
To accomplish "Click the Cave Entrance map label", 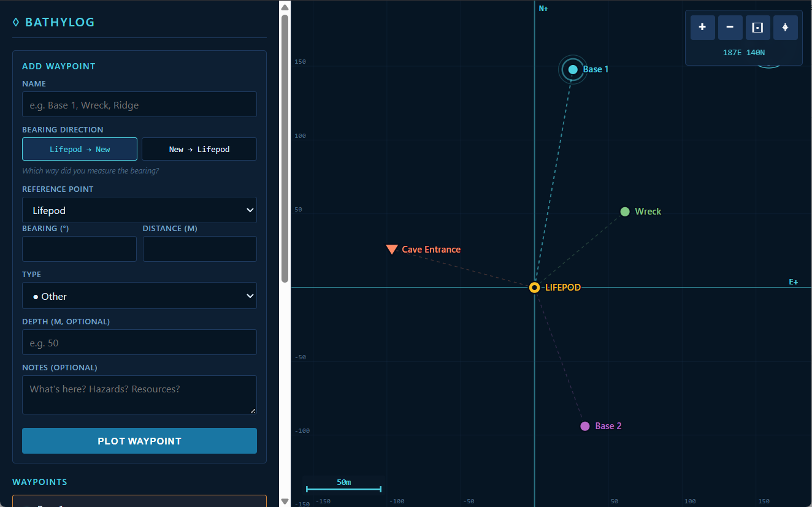I will pyautogui.click(x=431, y=250).
